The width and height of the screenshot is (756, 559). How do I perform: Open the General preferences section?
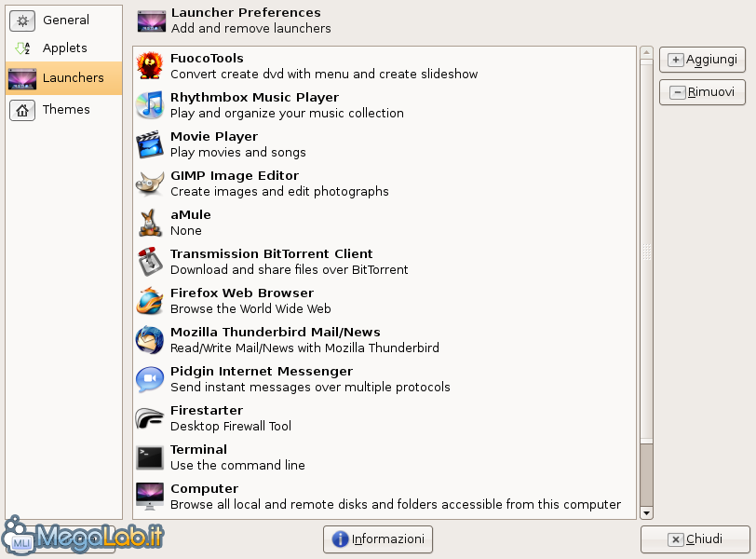click(x=63, y=20)
